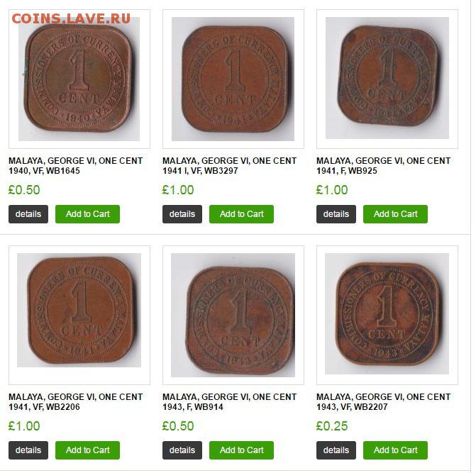The width and height of the screenshot is (476, 473).
Task: Open the 1941 I WB3297 coin image
Action: pos(233,79)
